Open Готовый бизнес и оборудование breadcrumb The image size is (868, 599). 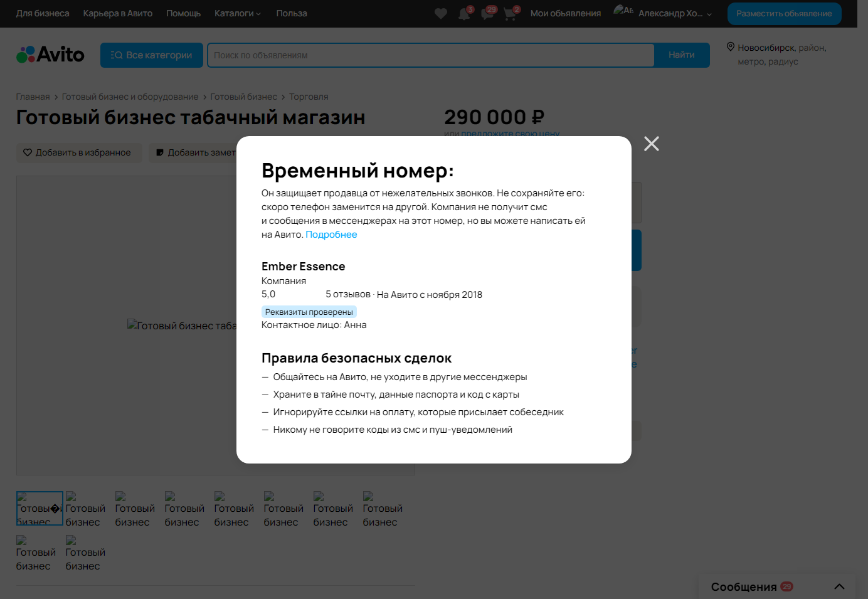pos(130,97)
